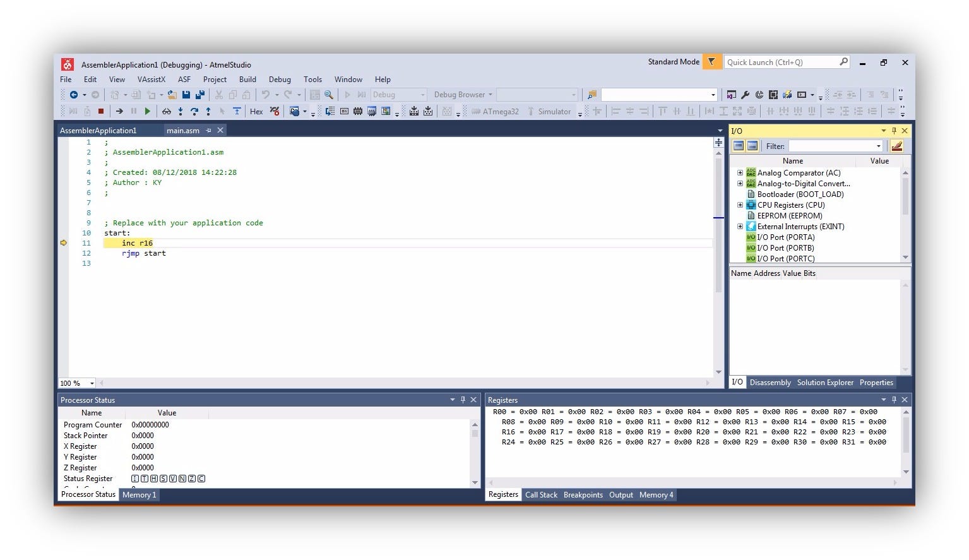Switch to the Disassembly tab
This screenshot has height=560, width=969.
pos(770,383)
